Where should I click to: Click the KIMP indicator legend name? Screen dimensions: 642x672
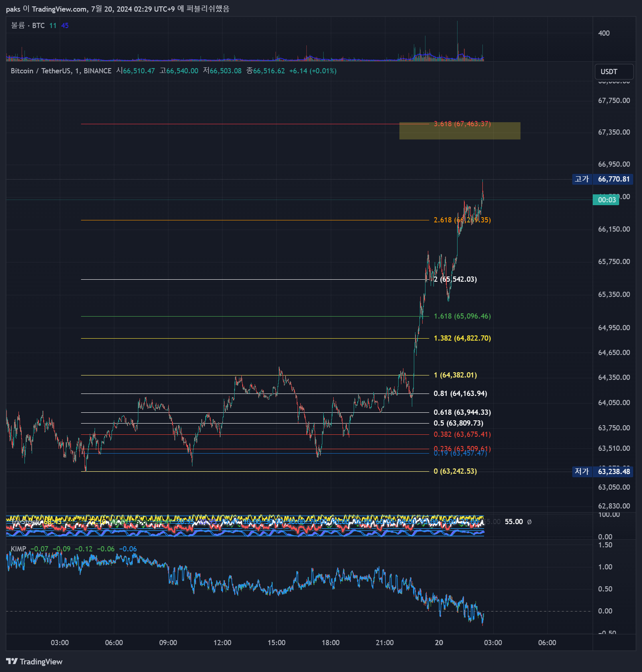tap(18, 549)
